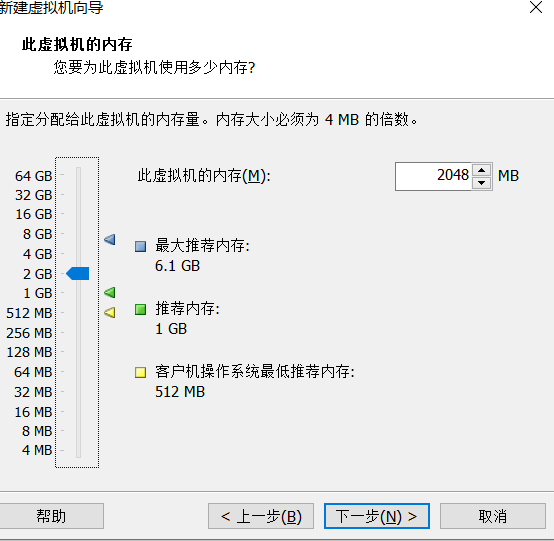The height and width of the screenshot is (541, 554).
Task: Click the 2 GB slider label
Action: point(37,274)
